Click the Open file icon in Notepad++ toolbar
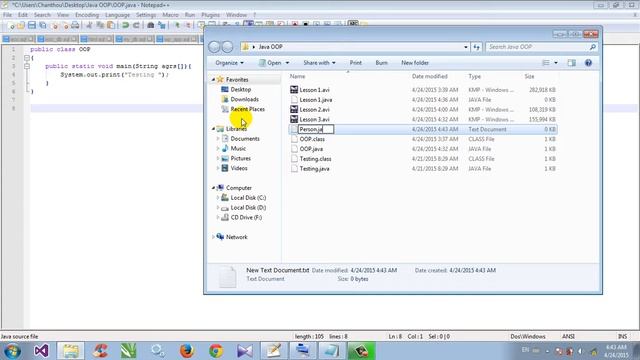 [21, 25]
